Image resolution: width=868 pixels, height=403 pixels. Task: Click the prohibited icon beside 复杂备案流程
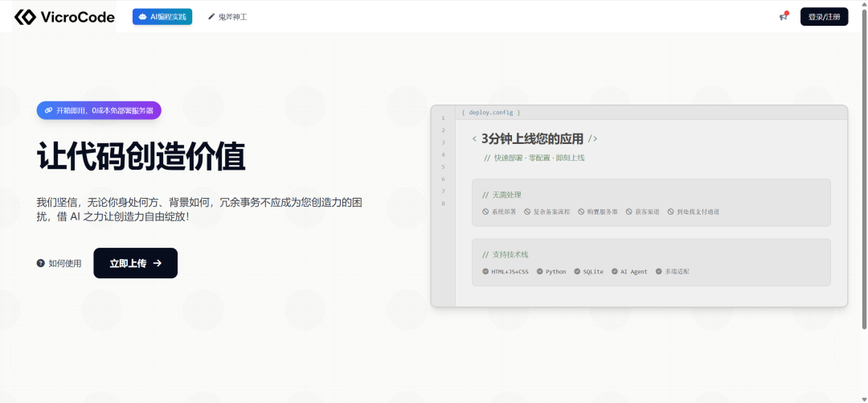click(x=527, y=212)
